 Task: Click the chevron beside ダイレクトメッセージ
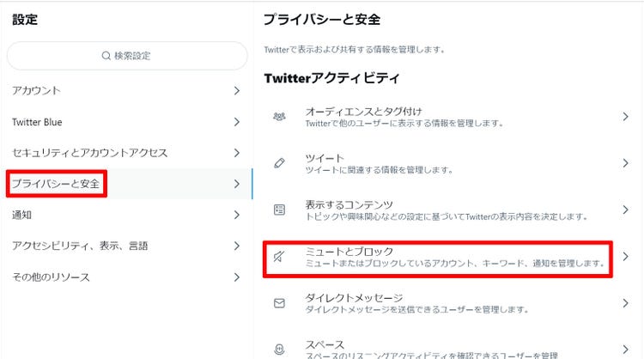[625, 303]
